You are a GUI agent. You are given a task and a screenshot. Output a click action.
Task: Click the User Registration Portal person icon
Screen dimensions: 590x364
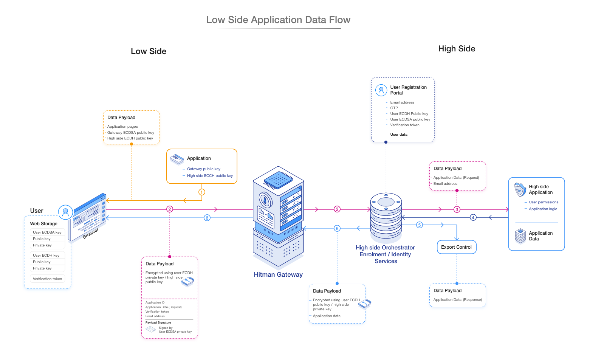[381, 90]
